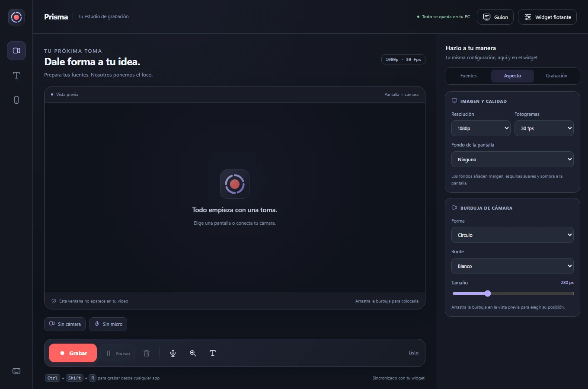Toggle the Sin cámara camera switch

65,324
